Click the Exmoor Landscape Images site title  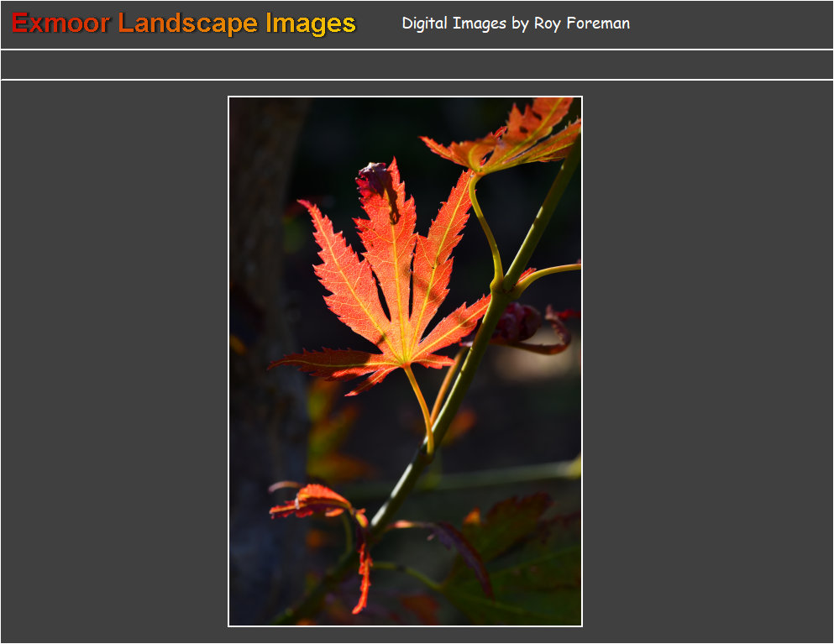[183, 24]
